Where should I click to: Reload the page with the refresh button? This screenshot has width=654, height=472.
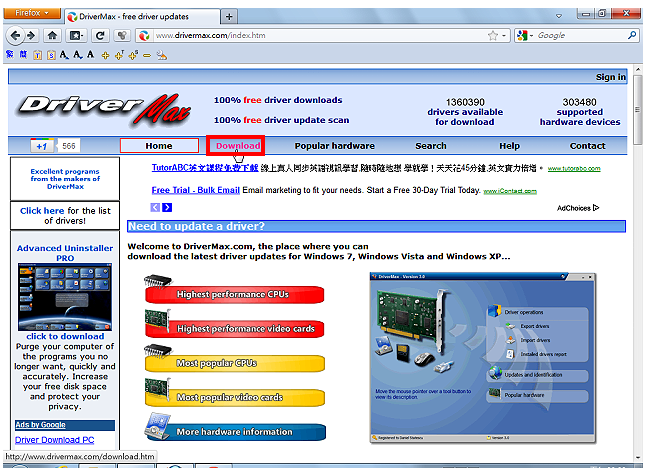pos(100,35)
